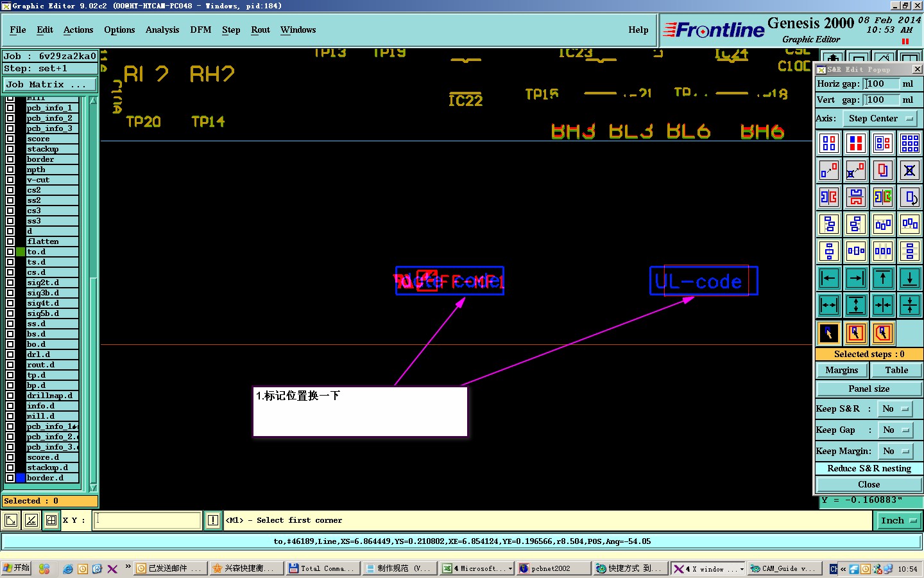Screen dimensions: 924x578
Task: Click the rotate step icon with curved arrow
Action: [x=910, y=197]
